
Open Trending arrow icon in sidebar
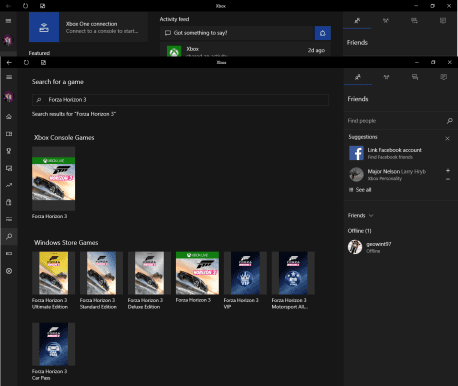click(9, 185)
